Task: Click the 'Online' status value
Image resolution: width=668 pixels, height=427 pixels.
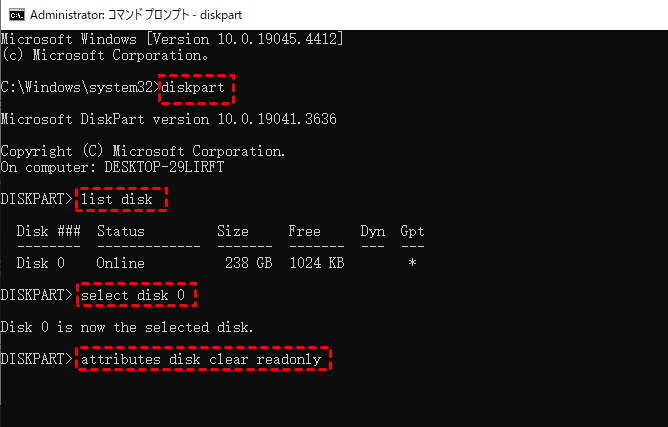Action: [121, 264]
